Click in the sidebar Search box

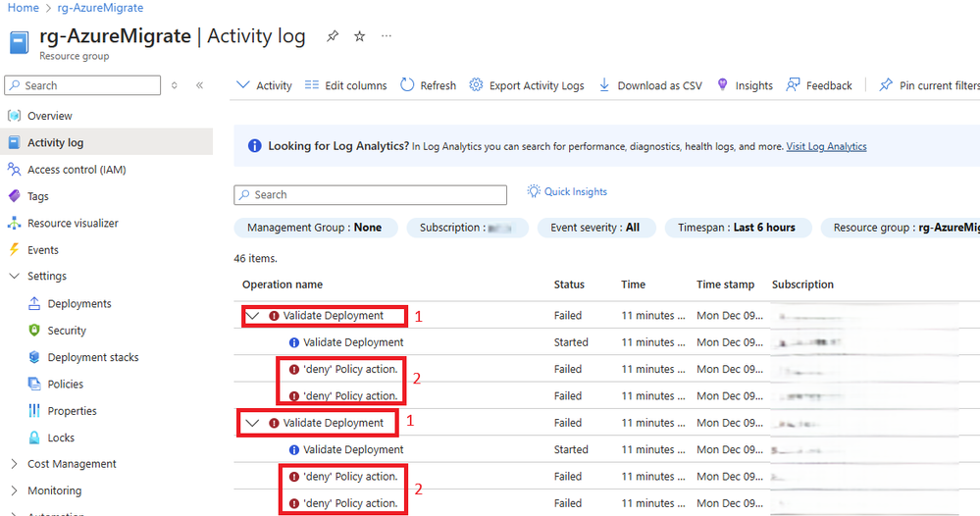pyautogui.click(x=82, y=85)
